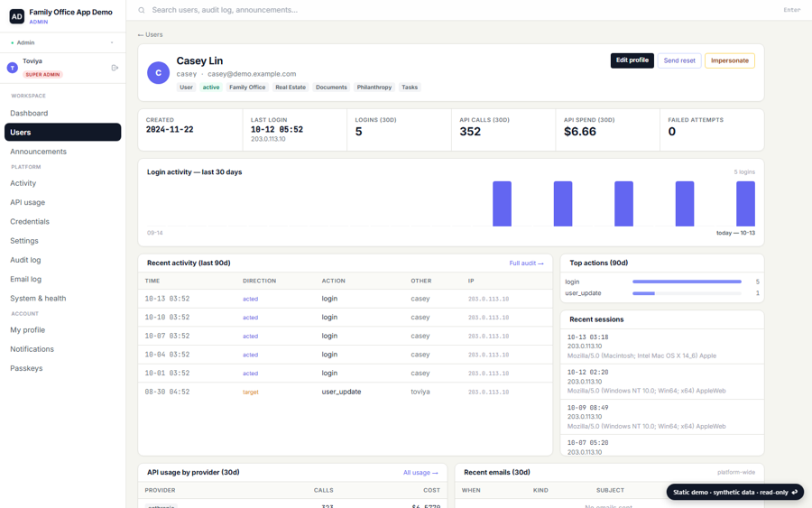Click the 'Philanthropy' tag
Viewport: 812px width, 508px height.
click(x=374, y=87)
